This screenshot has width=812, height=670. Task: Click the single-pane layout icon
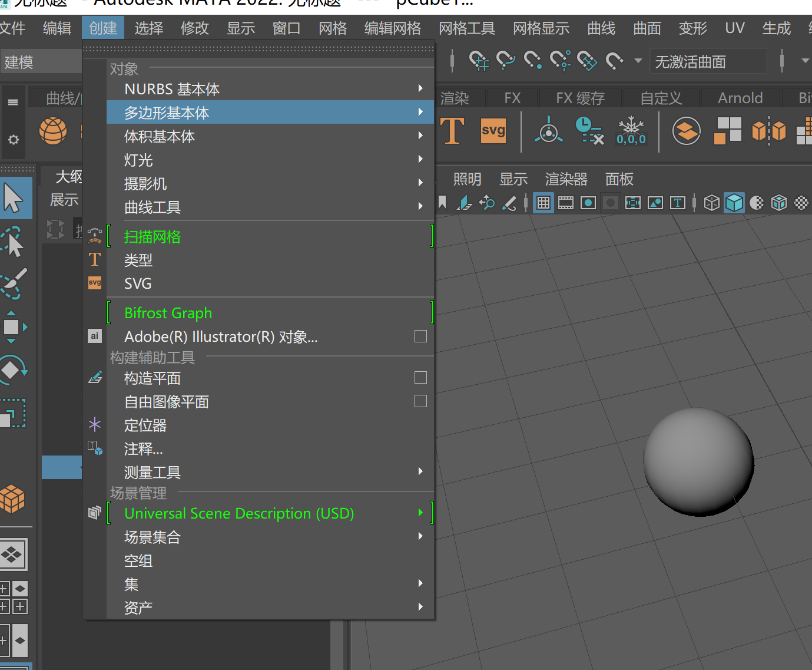13,554
